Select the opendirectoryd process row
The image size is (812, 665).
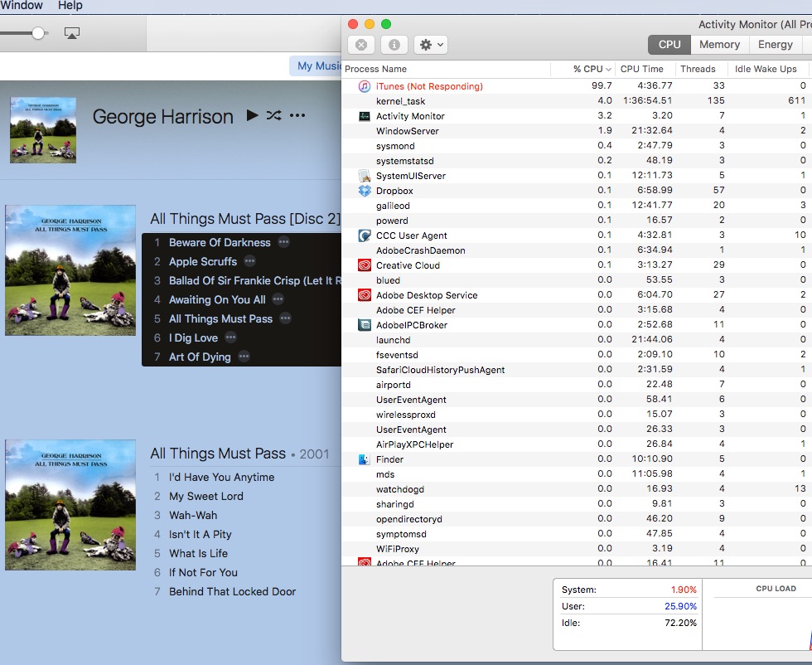tap(577, 519)
